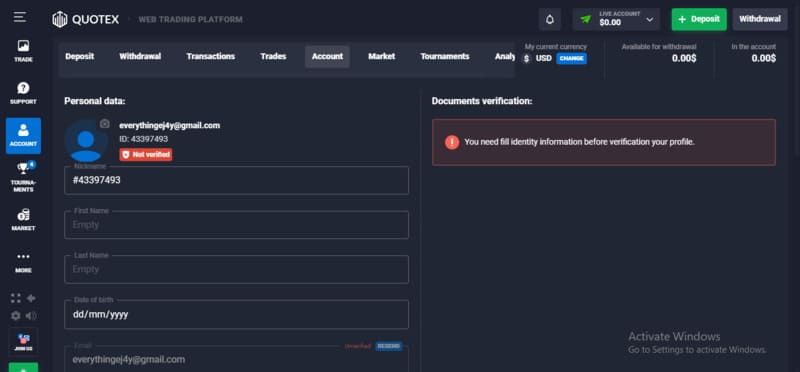Screen dimensions: 800x372
Task: Click the Last Name input field
Action: pos(236,269)
